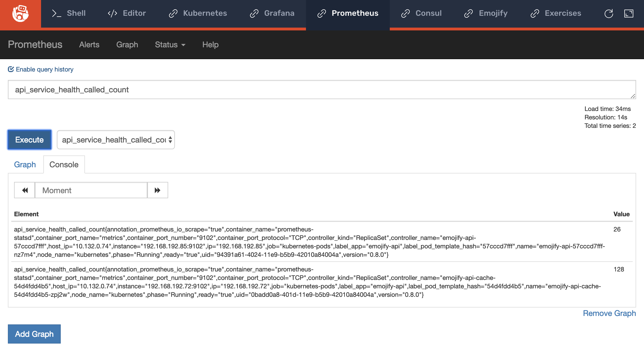644x352 pixels.
Task: Open the Alerts menu item
Action: (89, 45)
